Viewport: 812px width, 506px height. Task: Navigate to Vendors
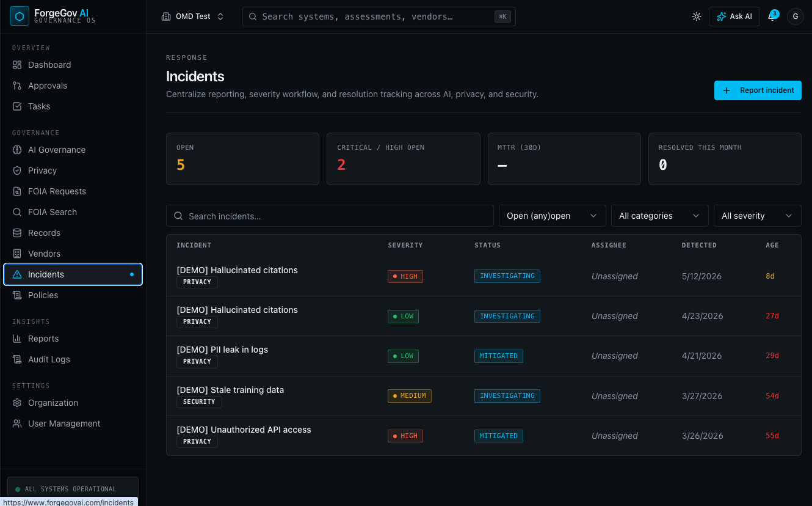tap(73, 254)
